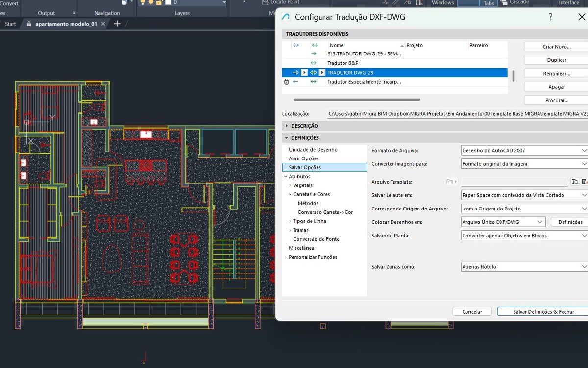Expand the Personalizar Funções node
The height and width of the screenshot is (368, 588).
[x=285, y=257]
